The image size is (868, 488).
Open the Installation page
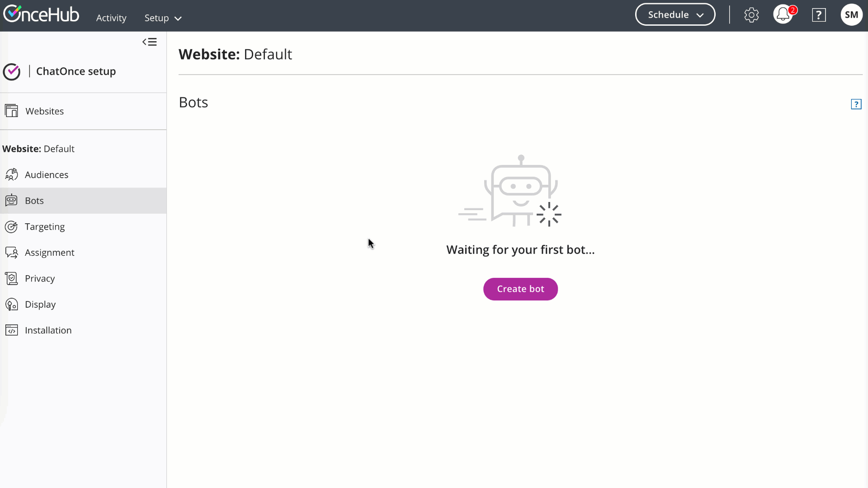(x=48, y=330)
